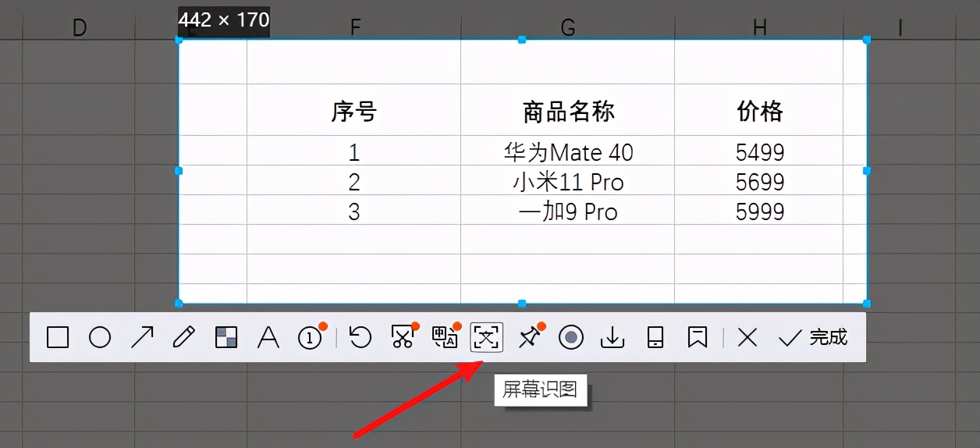Click the bookmark favorite icon

pyautogui.click(x=698, y=337)
